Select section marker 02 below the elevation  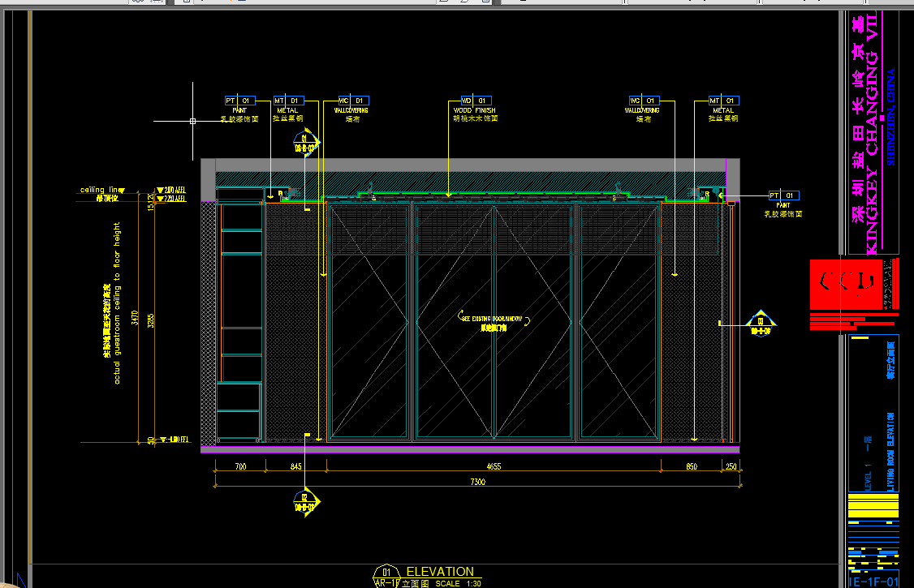(x=306, y=502)
